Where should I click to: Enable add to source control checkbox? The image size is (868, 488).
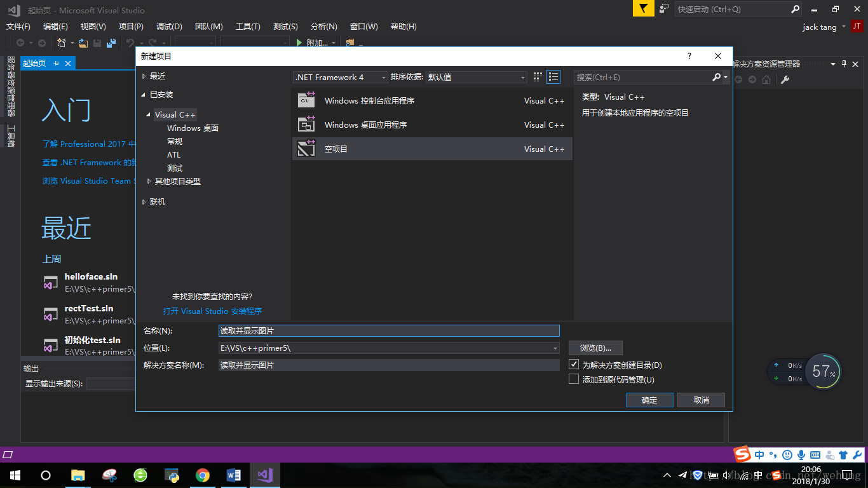pyautogui.click(x=574, y=379)
